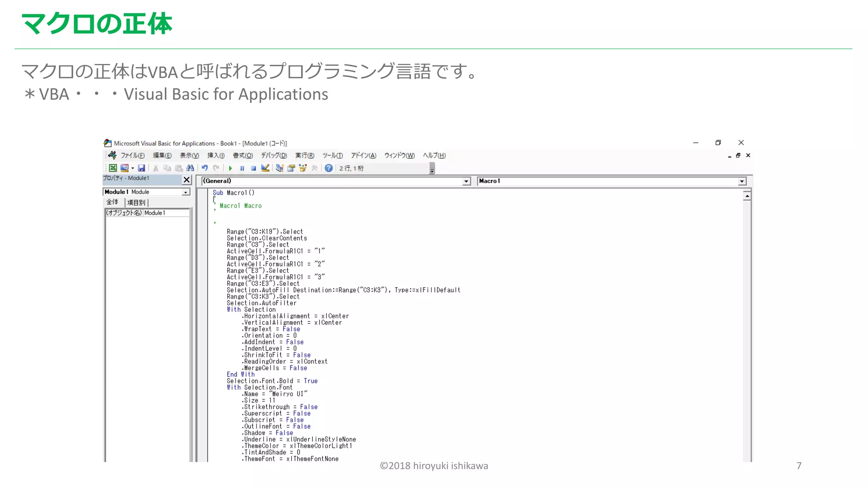
Task: Click the VBA document icon at the left of the menu bar
Action: [x=112, y=155]
